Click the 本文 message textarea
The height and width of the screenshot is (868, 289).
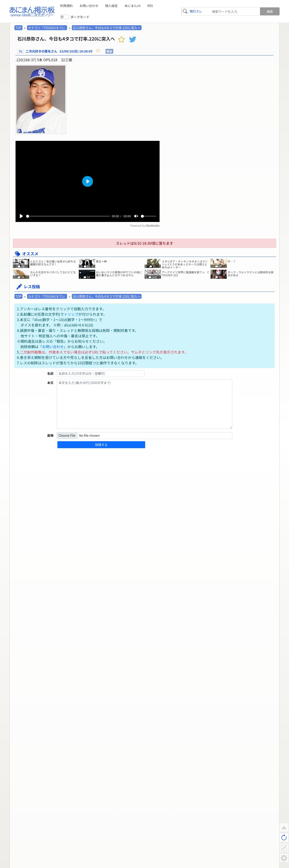(144, 404)
